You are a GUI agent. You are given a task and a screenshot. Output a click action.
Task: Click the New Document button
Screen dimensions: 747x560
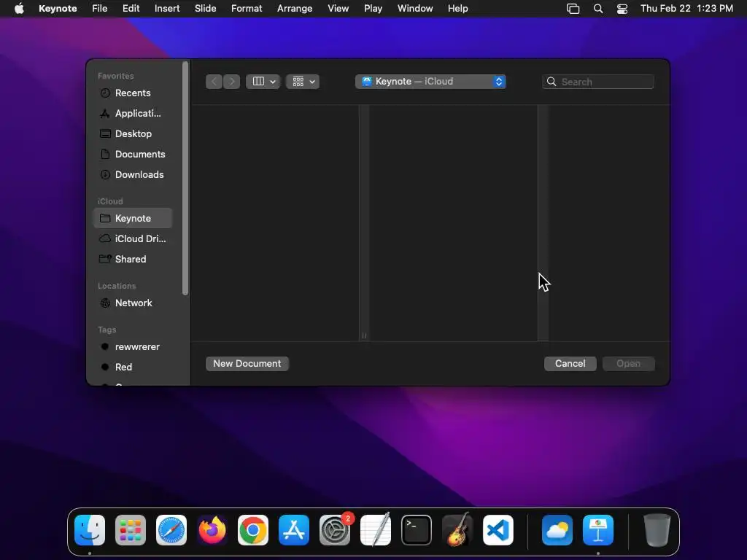coord(247,363)
